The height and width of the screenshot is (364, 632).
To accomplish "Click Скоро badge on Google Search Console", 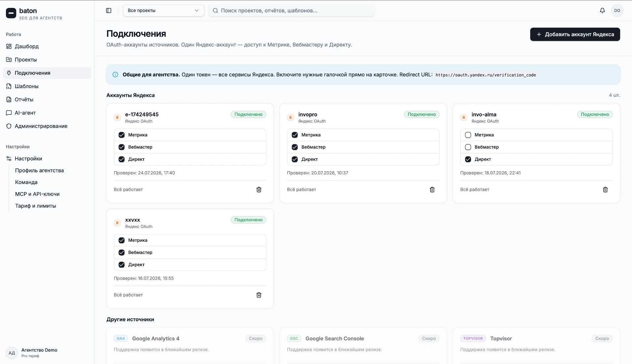I will click(x=429, y=339).
